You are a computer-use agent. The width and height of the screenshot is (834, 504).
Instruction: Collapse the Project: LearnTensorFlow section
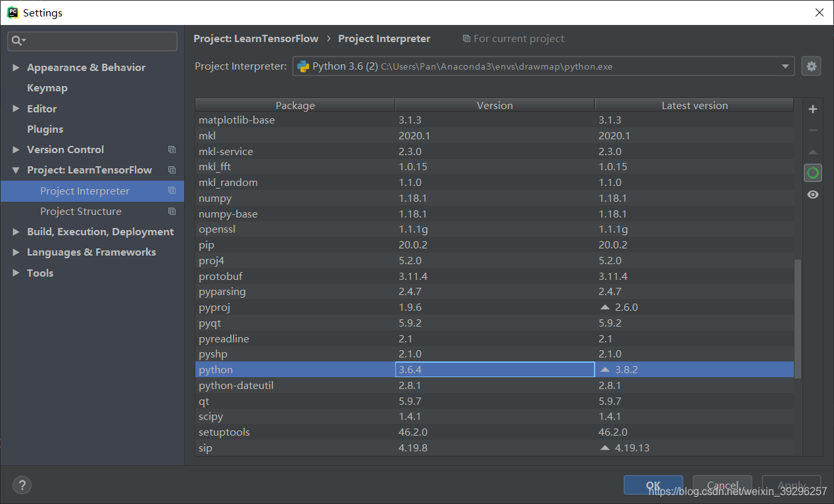[x=16, y=170]
